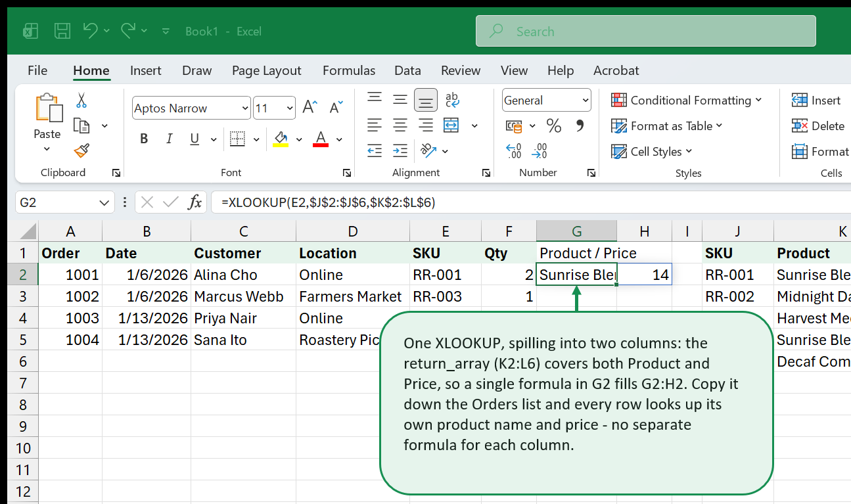
Task: Toggle Italic formatting
Action: pos(170,139)
